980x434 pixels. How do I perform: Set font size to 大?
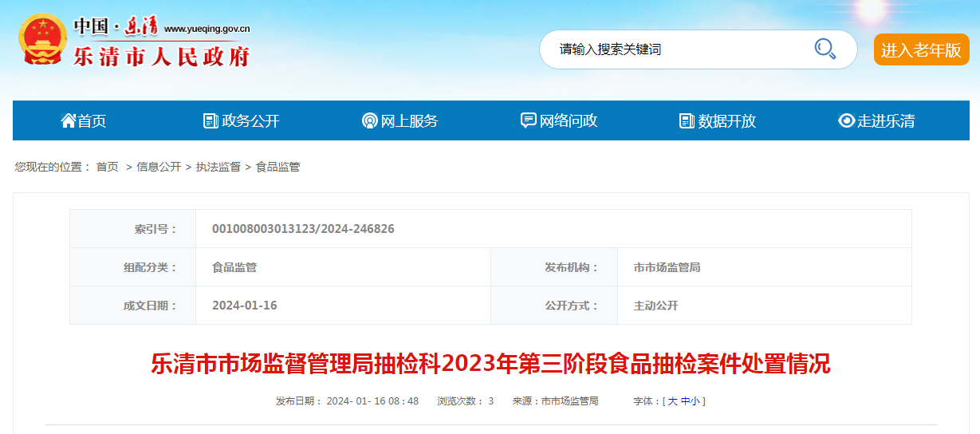(672, 401)
